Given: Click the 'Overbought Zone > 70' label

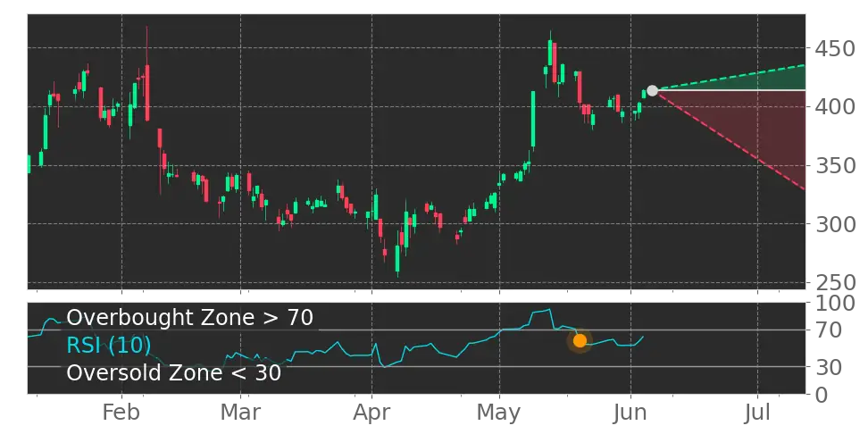Looking at the screenshot, I should coord(190,318).
